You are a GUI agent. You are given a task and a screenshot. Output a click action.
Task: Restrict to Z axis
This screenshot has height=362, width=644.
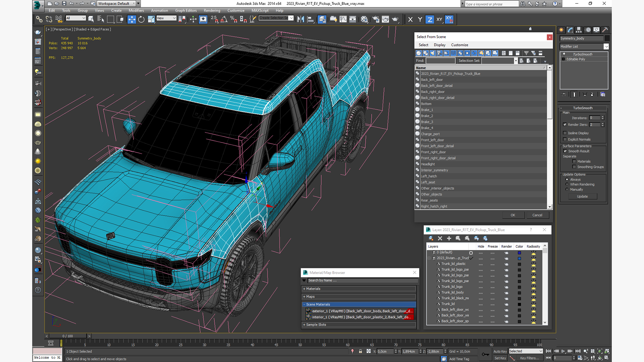[430, 19]
